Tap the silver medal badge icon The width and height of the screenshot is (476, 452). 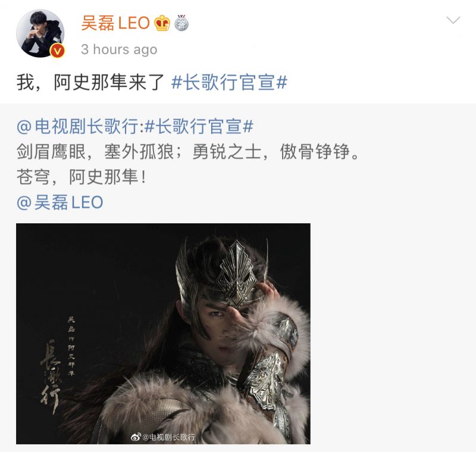(181, 23)
